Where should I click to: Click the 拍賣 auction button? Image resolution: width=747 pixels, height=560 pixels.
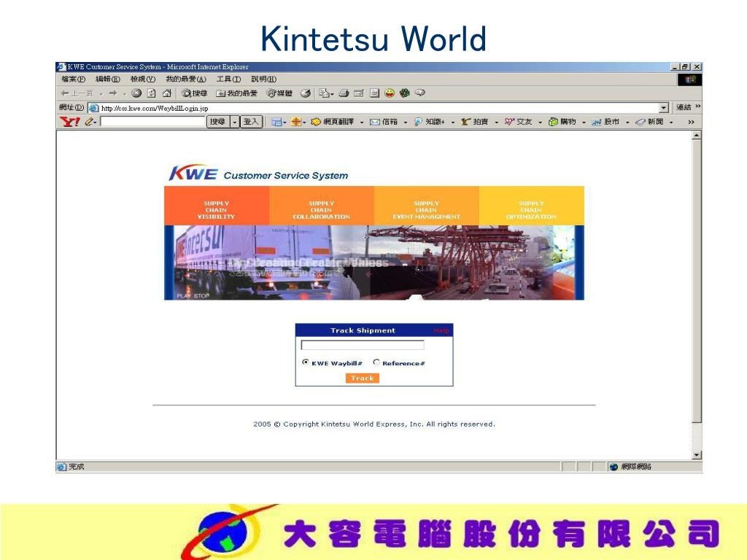(x=475, y=122)
